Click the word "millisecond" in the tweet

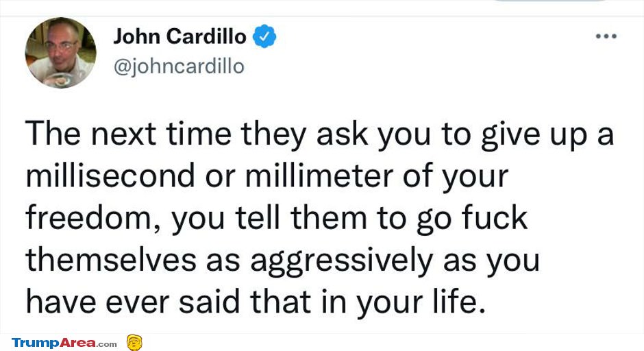[x=110, y=176]
